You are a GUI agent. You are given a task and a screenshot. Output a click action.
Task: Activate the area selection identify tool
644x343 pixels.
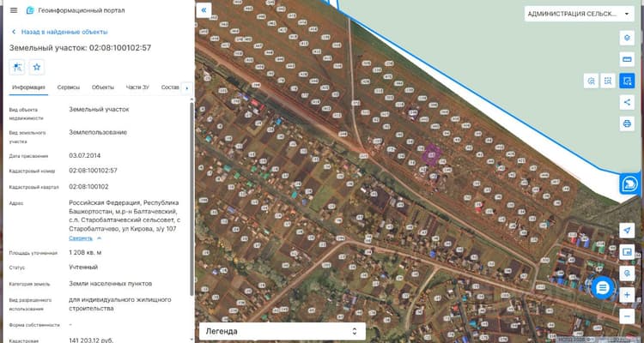[x=608, y=81]
